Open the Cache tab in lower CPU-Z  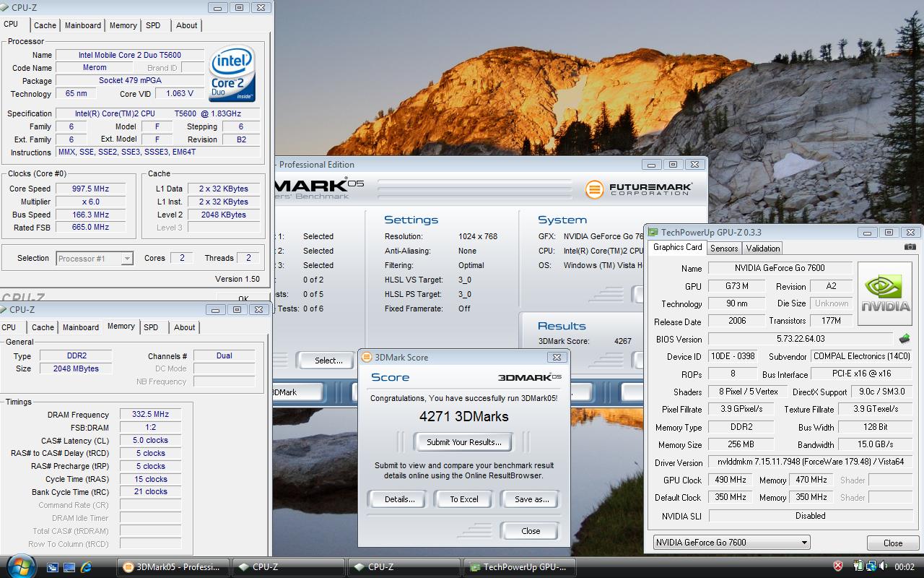pos(43,327)
